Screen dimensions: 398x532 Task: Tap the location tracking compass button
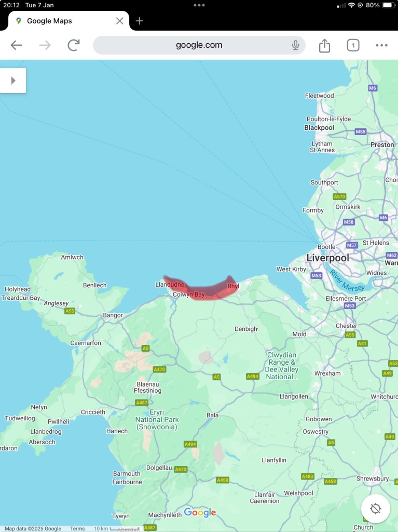tap(376, 509)
